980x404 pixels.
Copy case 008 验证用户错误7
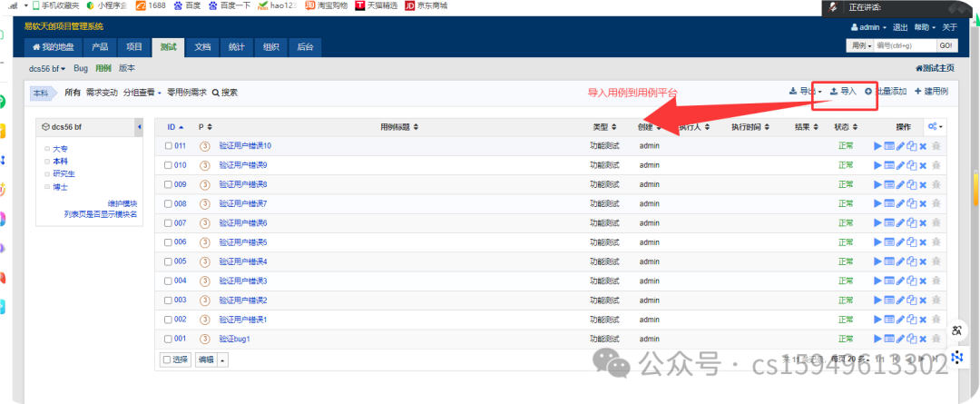pos(911,204)
